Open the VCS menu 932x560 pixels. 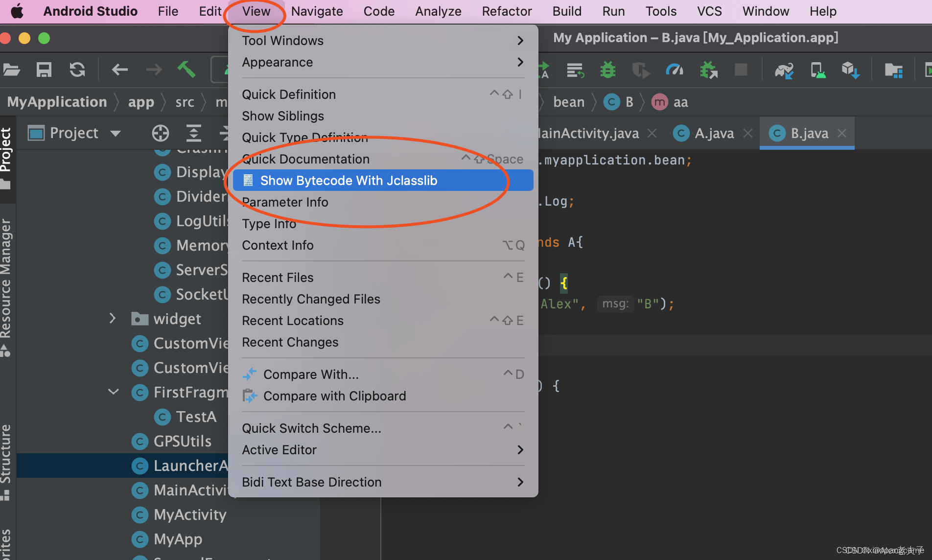[709, 11]
